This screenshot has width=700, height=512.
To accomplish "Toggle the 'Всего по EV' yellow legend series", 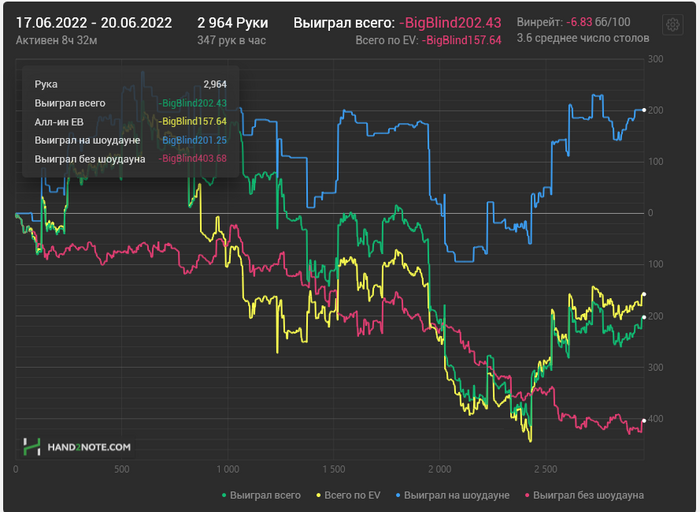I will point(348,495).
